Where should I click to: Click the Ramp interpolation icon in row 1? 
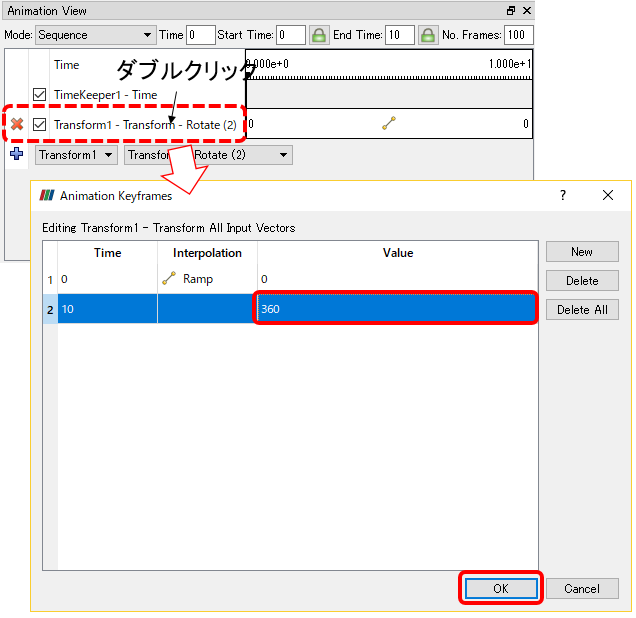click(169, 278)
